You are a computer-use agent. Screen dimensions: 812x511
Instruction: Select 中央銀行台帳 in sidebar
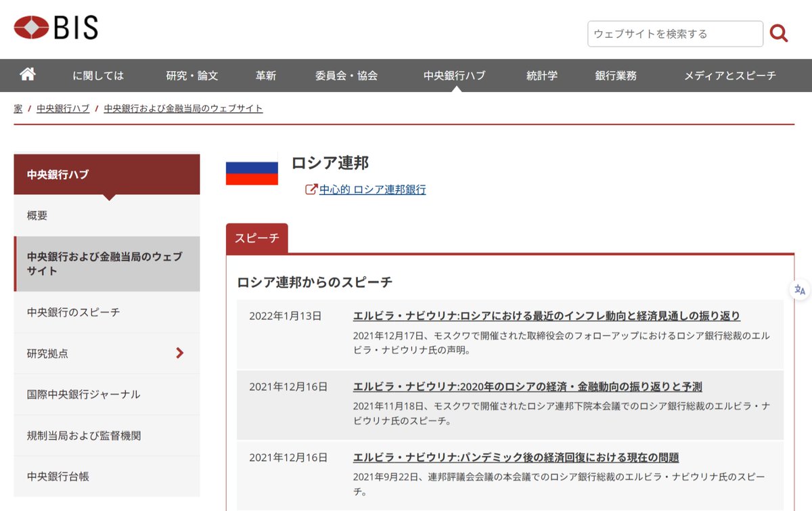107,476
